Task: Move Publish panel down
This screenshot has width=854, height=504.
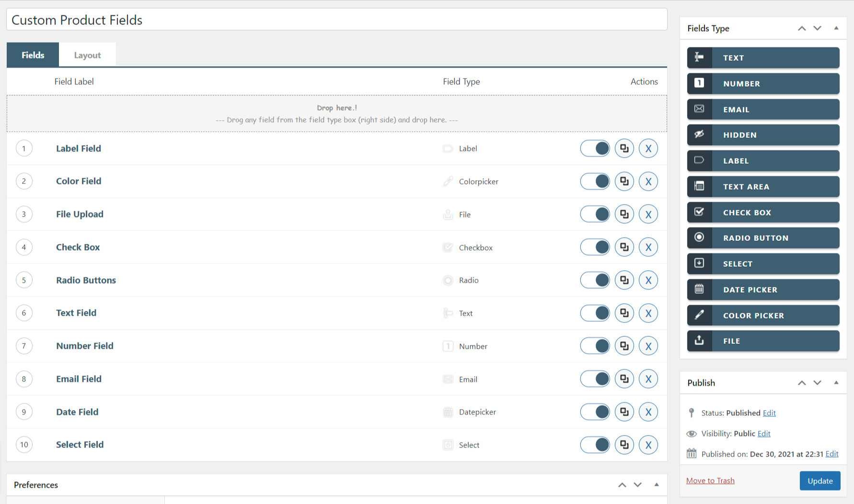Action: tap(818, 383)
